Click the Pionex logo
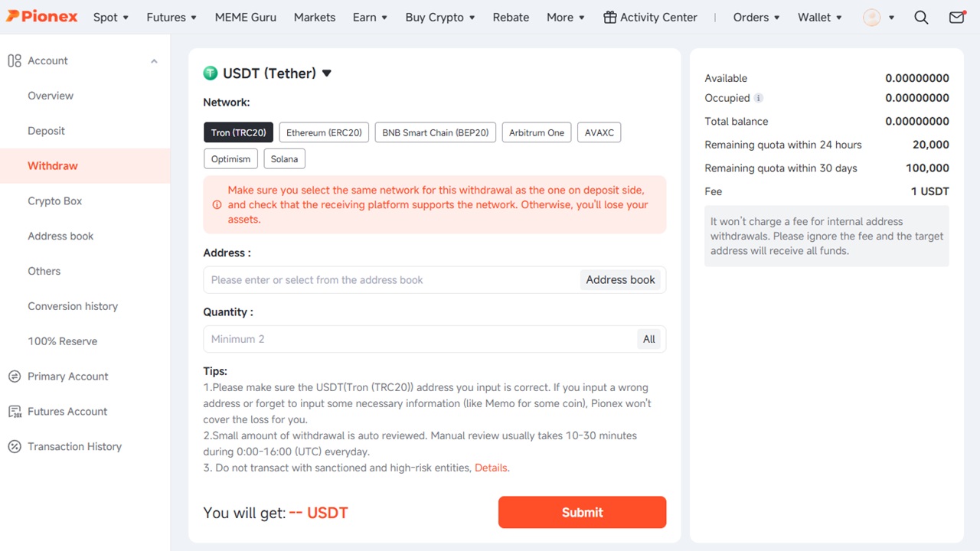 [x=42, y=17]
